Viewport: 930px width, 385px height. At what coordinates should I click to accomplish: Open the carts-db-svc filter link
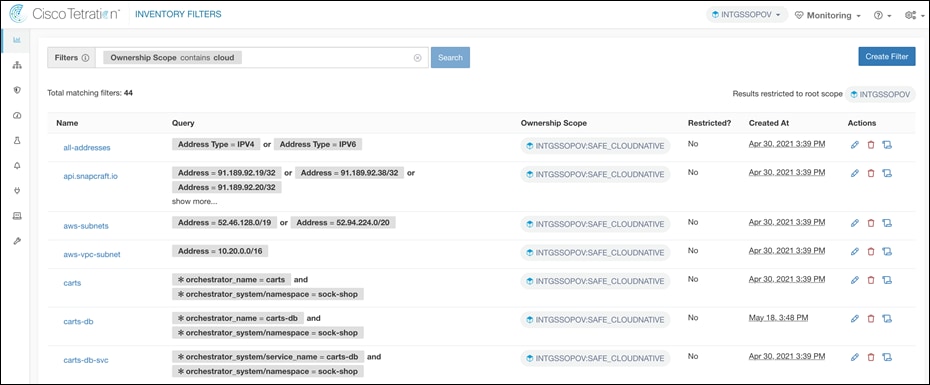pyautogui.click(x=86, y=360)
